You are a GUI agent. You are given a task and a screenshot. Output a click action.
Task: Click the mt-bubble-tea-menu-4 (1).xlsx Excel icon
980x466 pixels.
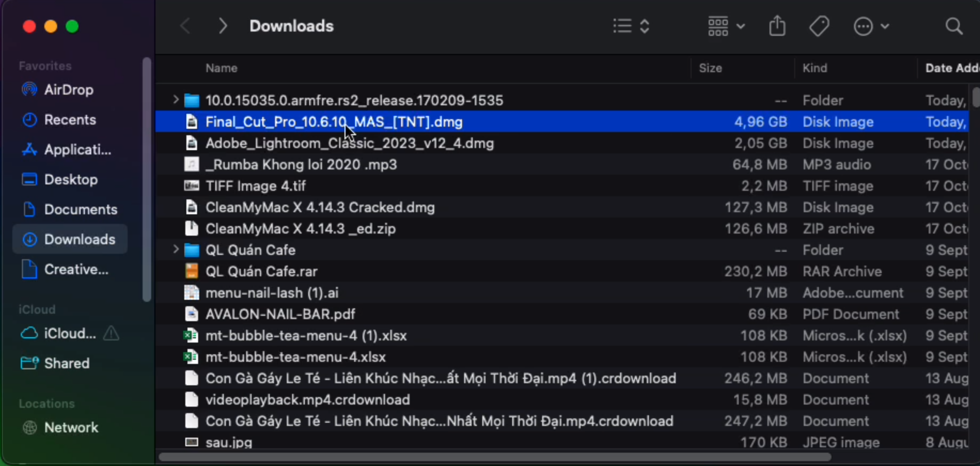point(191,336)
